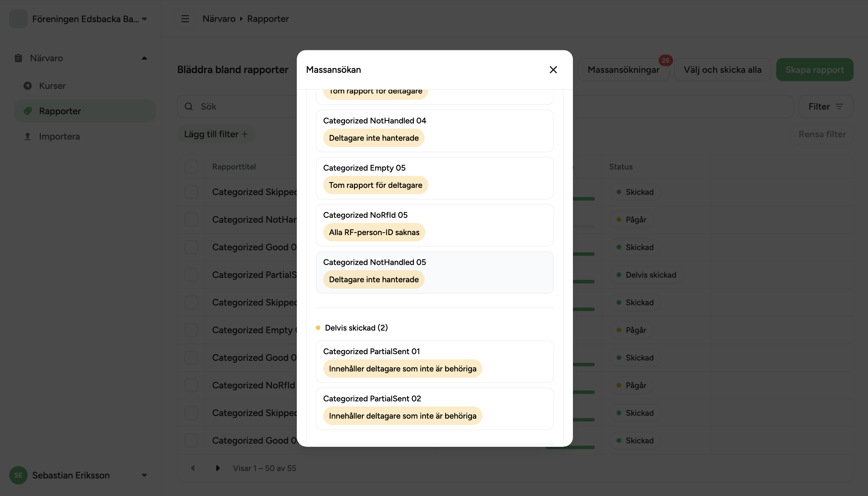
Task: Click the Filter lines icon
Action: (x=839, y=107)
